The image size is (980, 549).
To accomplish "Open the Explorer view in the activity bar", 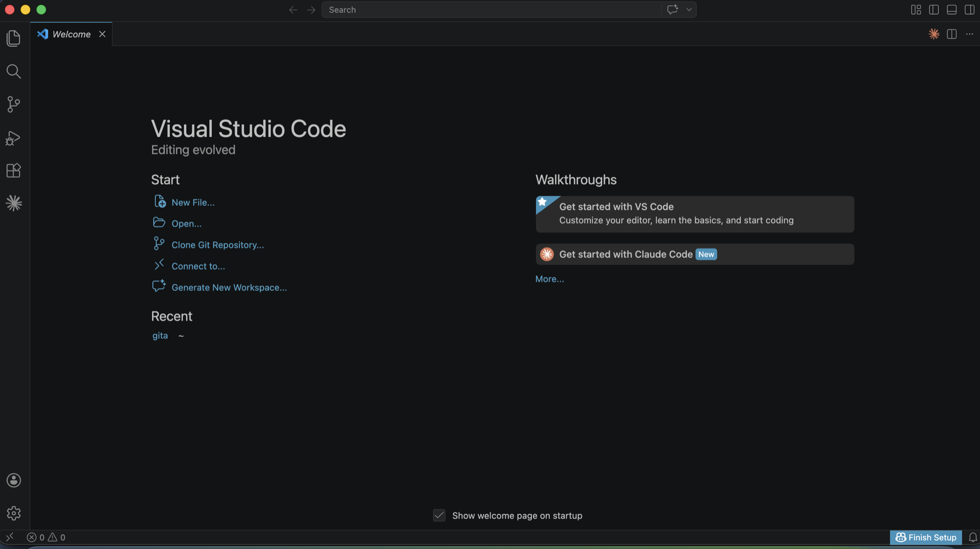I will pyautogui.click(x=14, y=38).
